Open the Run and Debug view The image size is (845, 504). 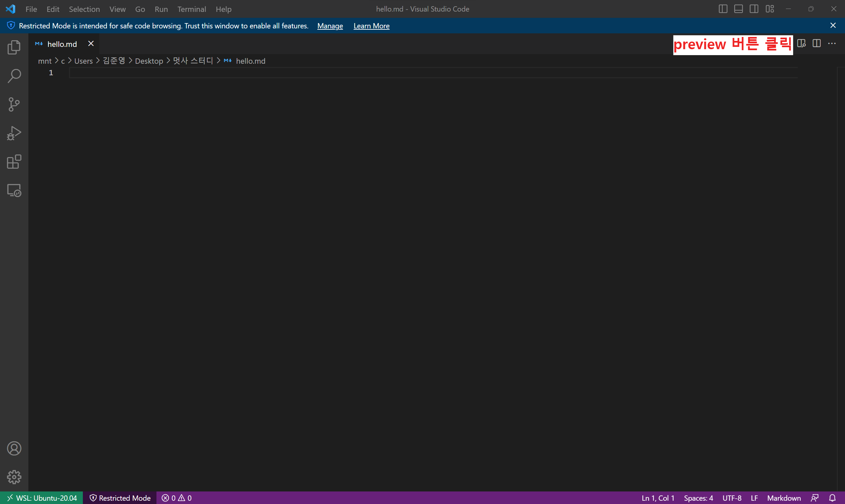[x=14, y=133]
